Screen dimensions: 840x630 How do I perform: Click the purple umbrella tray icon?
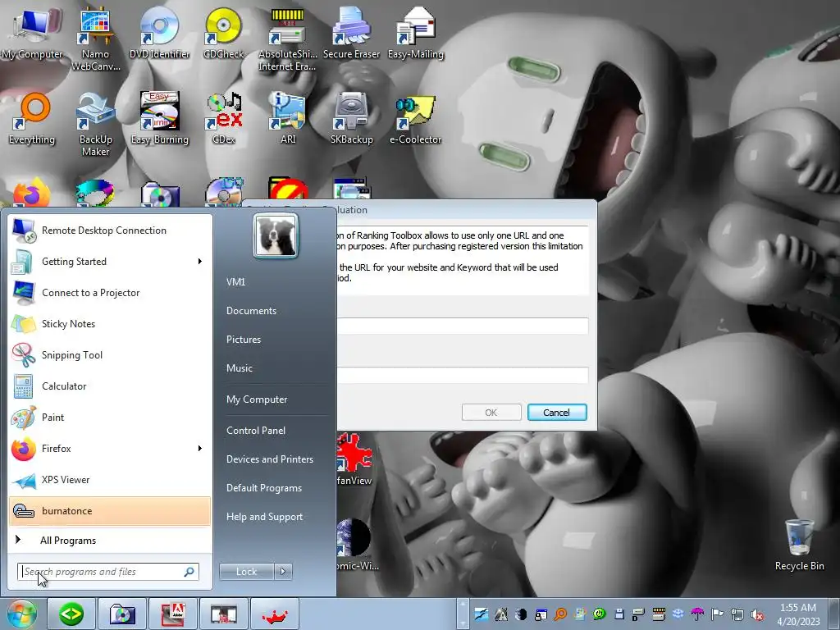(697, 614)
